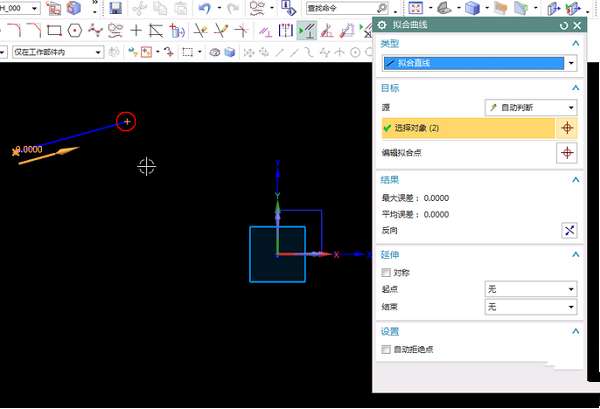Viewport: 600px width, 409px height.
Task: Open the 仅在工作部件内 selection scope dropdown
Action: (x=57, y=52)
